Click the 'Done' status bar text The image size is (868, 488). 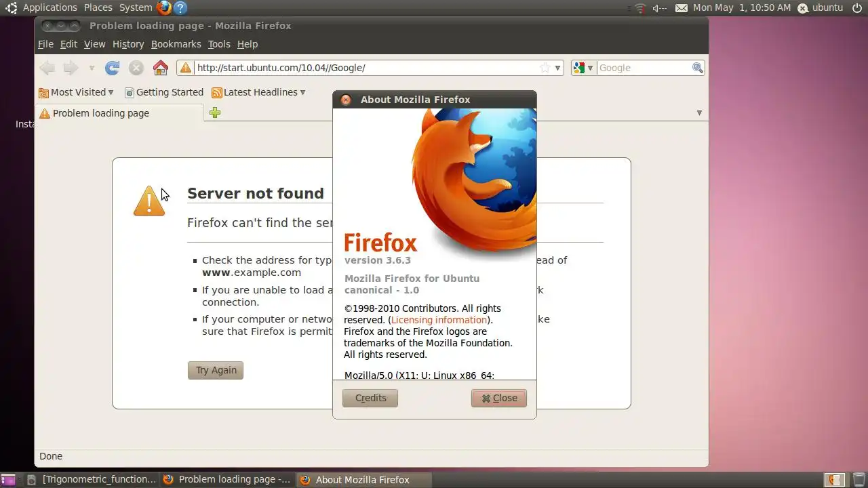[51, 456]
